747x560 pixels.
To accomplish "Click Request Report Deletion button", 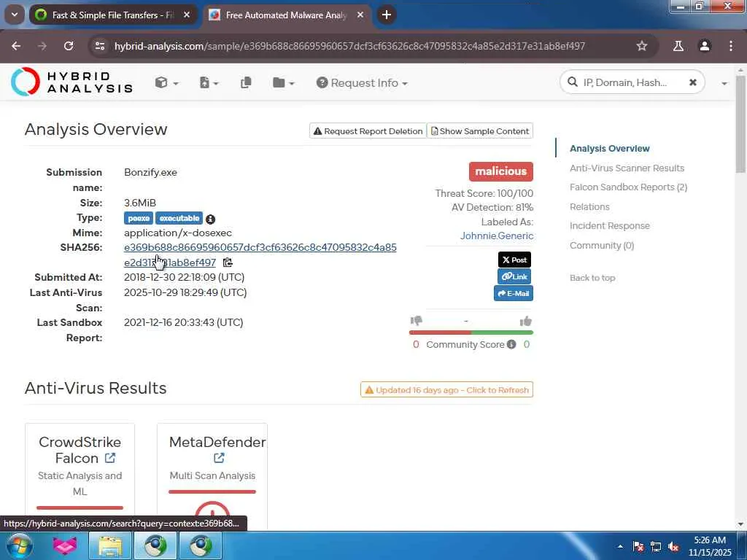I will coord(368,131).
